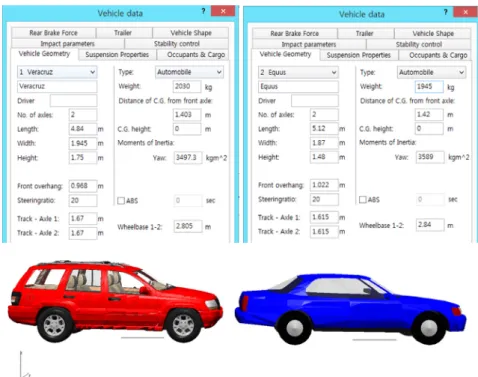Click Track - Axle 1 field showing 1.67
This screenshot has width=478, height=377.
pyautogui.click(x=83, y=219)
